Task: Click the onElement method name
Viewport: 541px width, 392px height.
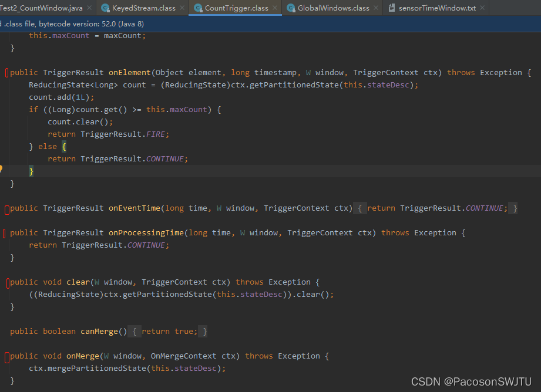Action: click(130, 72)
